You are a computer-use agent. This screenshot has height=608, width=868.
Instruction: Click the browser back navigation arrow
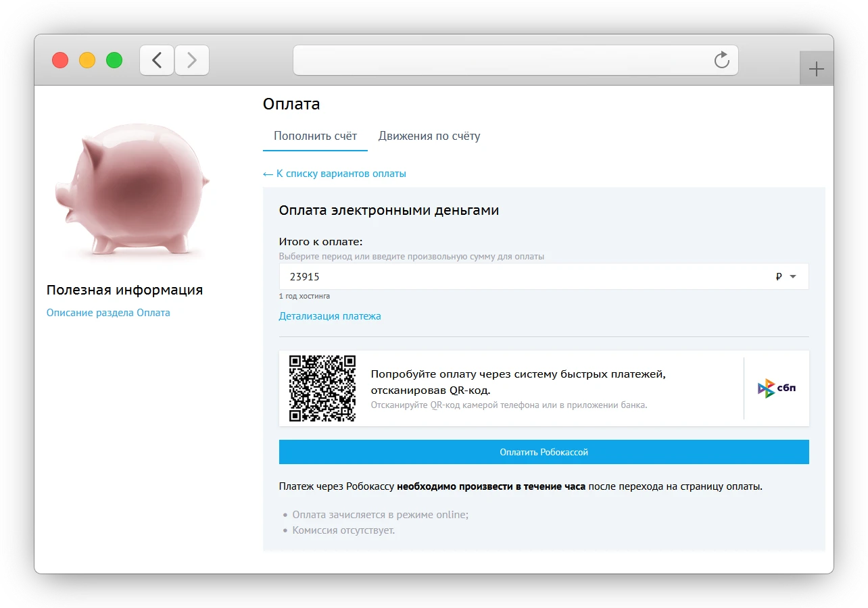point(156,60)
